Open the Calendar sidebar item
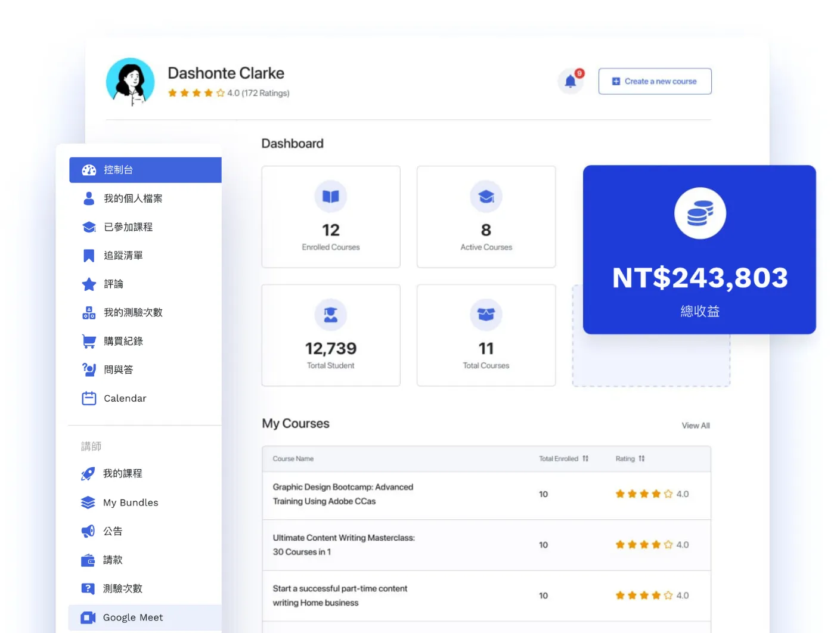The width and height of the screenshot is (840, 633). pyautogui.click(x=145, y=398)
